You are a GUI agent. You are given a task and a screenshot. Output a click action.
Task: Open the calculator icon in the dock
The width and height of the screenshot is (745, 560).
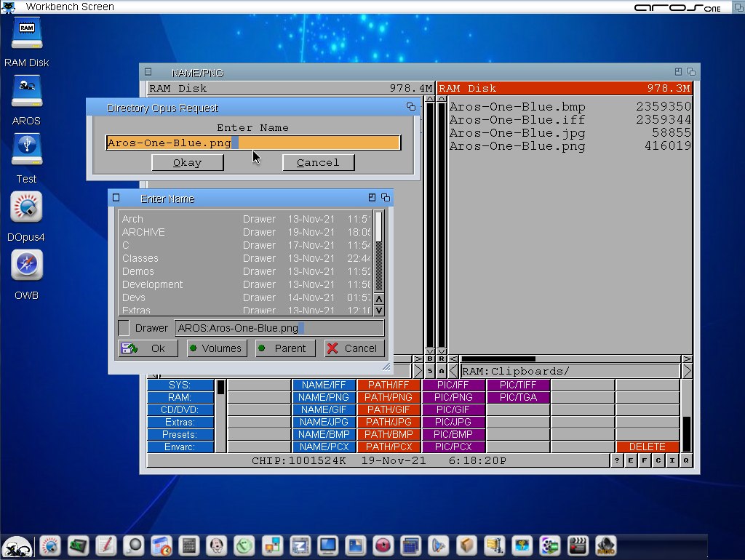[189, 545]
